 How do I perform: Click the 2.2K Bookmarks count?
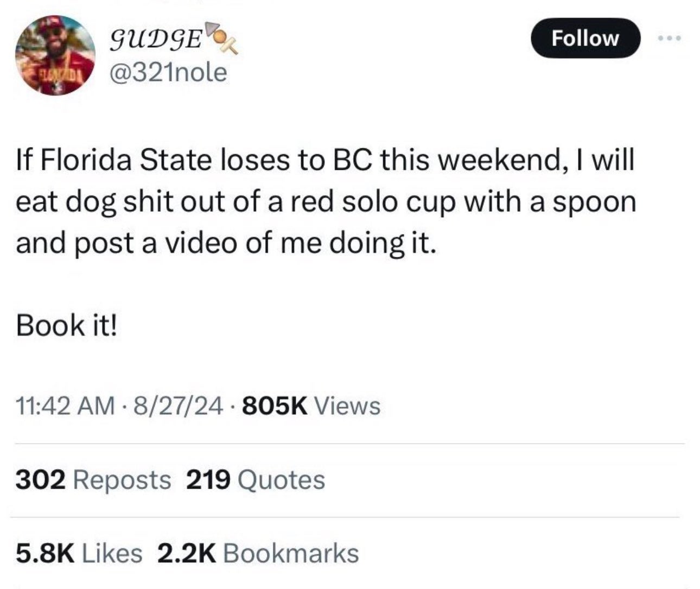tap(258, 553)
